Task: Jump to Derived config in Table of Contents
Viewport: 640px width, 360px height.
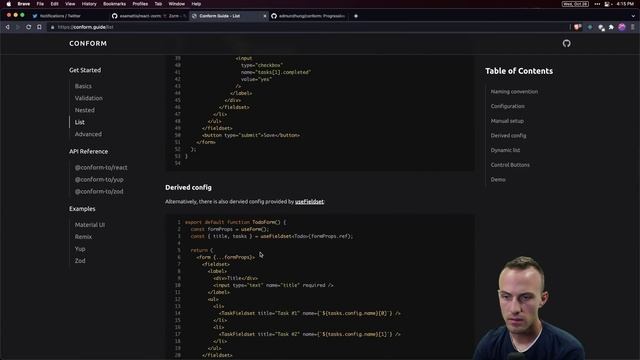Action: coord(508,136)
